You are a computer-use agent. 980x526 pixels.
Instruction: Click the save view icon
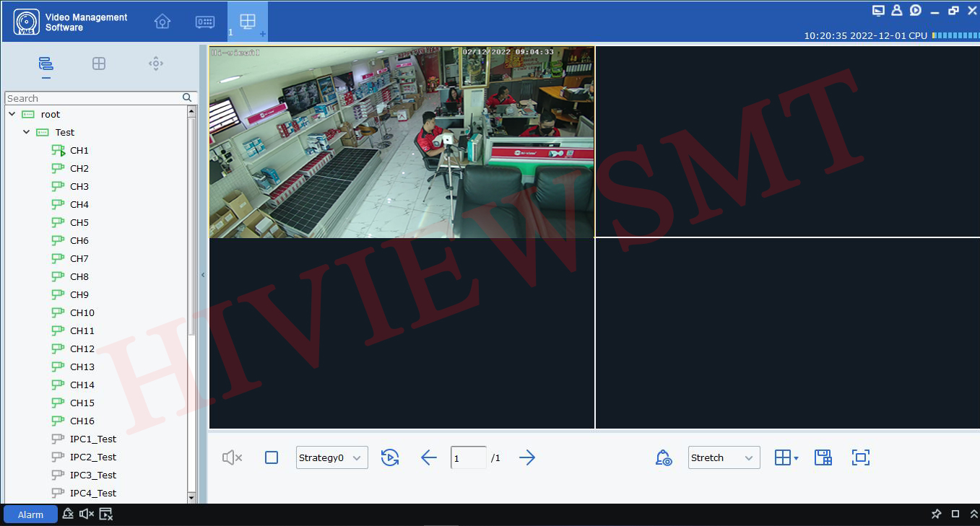[x=823, y=457]
